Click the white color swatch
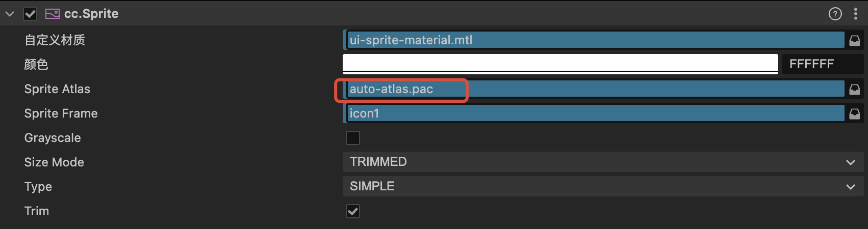868x229 pixels. click(x=560, y=64)
